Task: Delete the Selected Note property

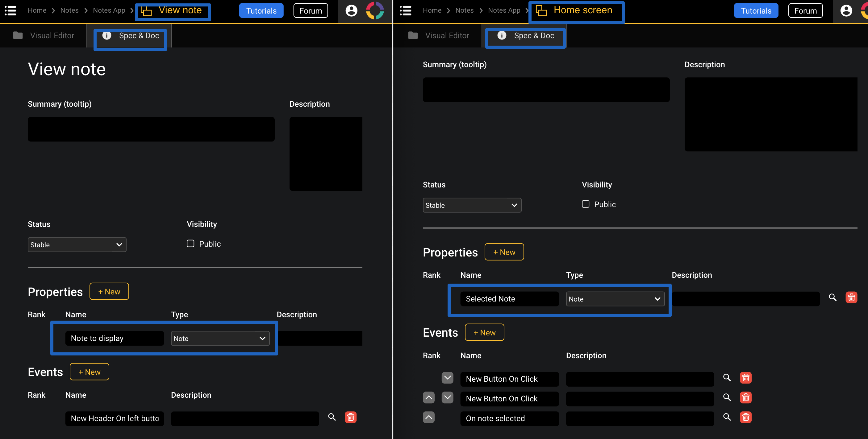Action: click(x=851, y=297)
